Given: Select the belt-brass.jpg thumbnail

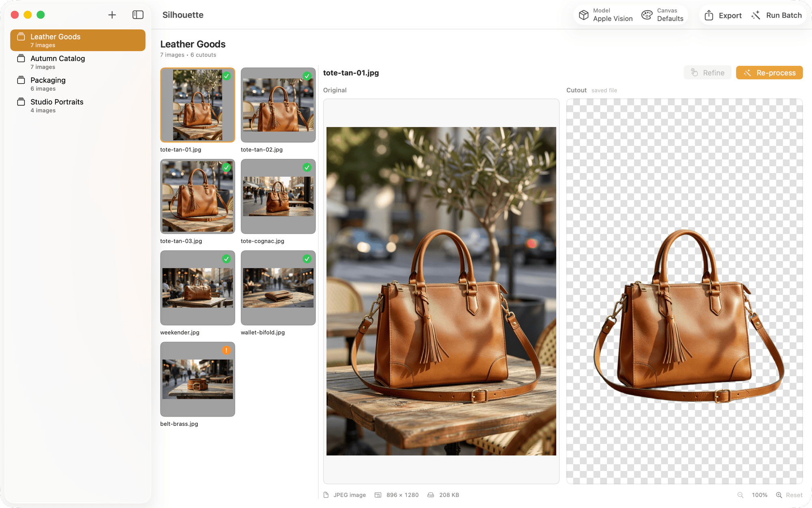Looking at the screenshot, I should pyautogui.click(x=198, y=379).
